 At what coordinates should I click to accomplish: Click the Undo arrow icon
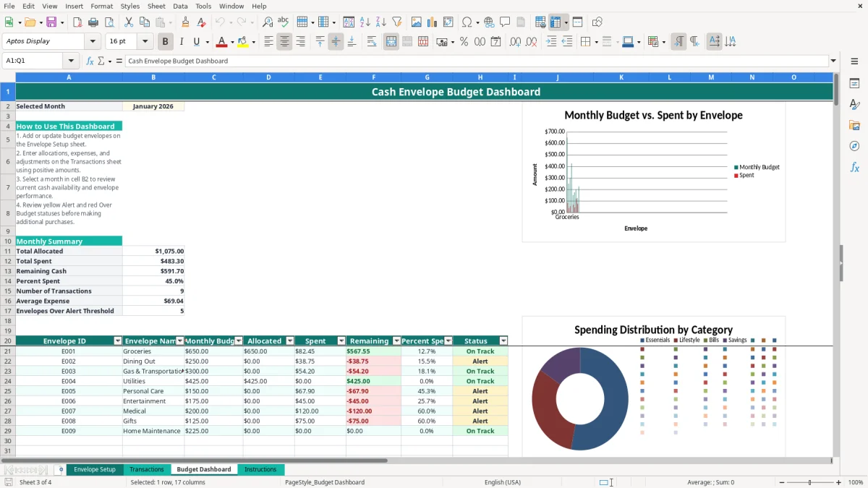click(220, 22)
